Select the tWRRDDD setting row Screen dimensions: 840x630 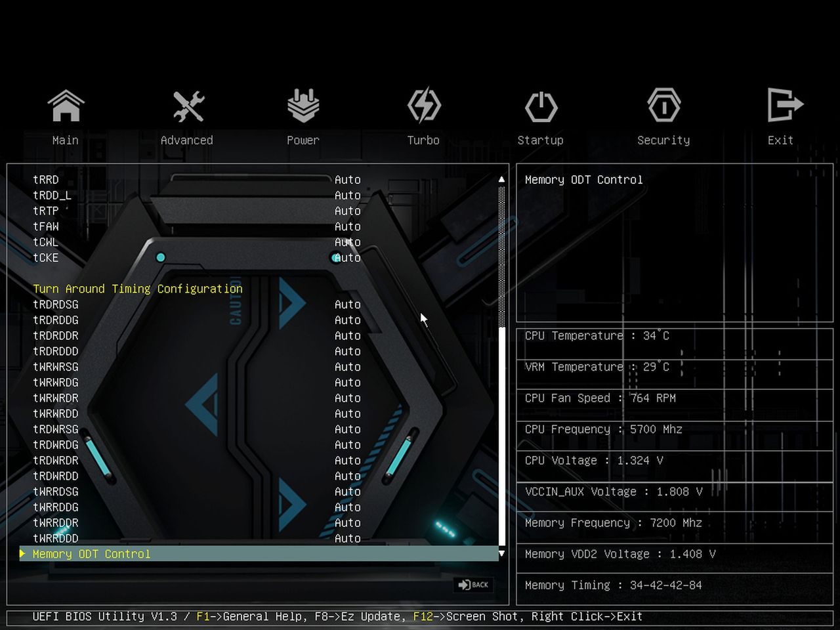259,539
